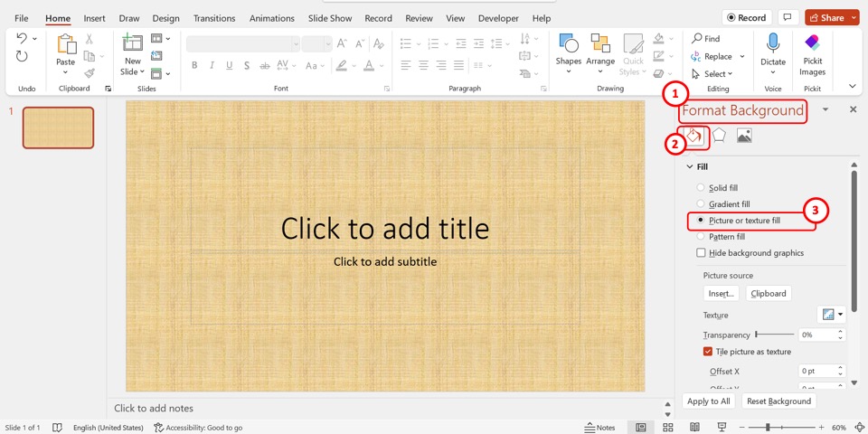Viewport: 868px width, 434px height.
Task: Click the Bold formatting icon
Action: tap(194, 65)
